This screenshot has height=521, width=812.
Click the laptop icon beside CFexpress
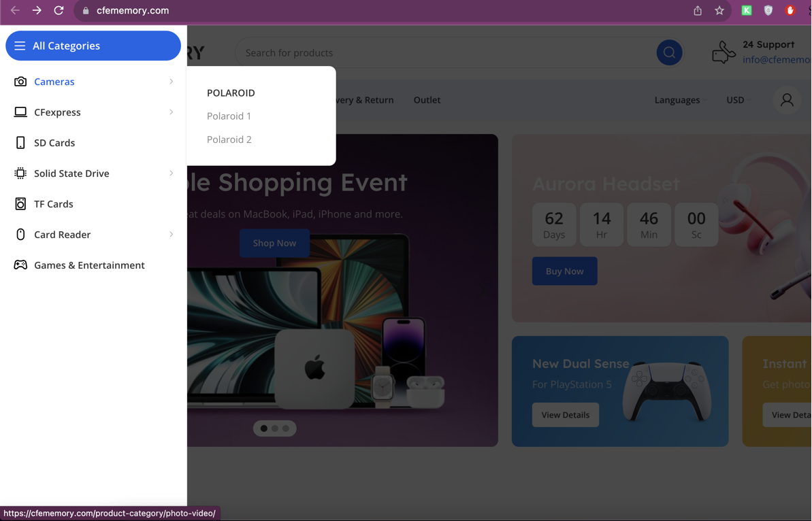tap(20, 112)
